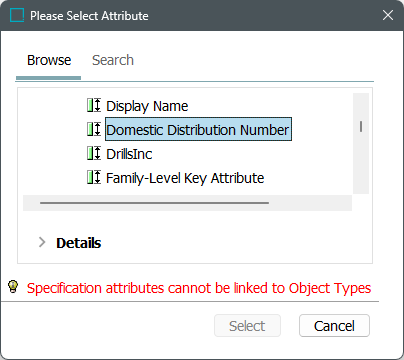Click the window icon in title bar
The width and height of the screenshot is (404, 360).
[17, 15]
